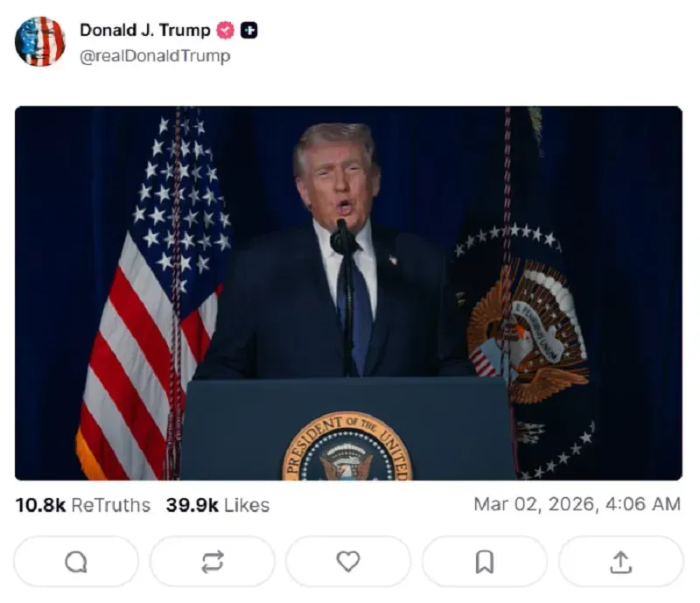Click the word ReTruths under the video

tap(111, 505)
